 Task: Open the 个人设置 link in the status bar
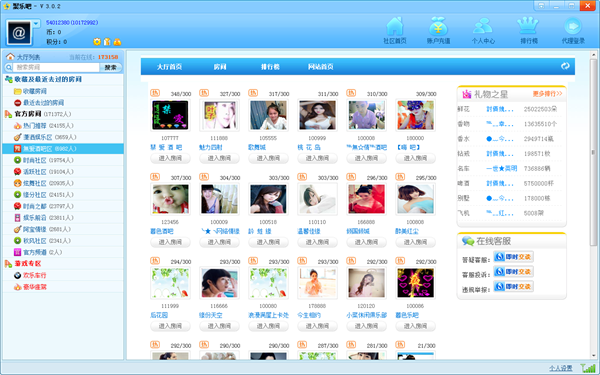point(561,368)
